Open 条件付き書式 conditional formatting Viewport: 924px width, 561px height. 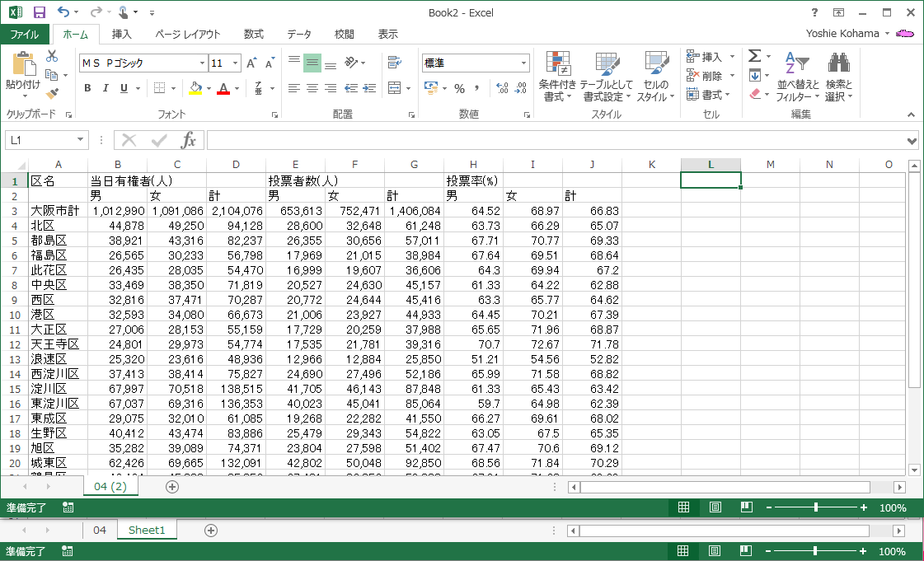point(557,77)
